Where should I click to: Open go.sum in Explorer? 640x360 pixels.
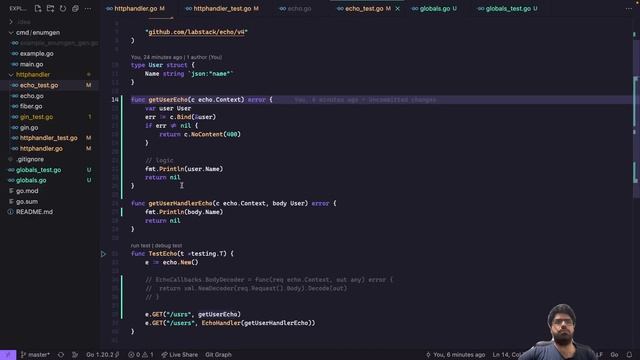pos(27,201)
